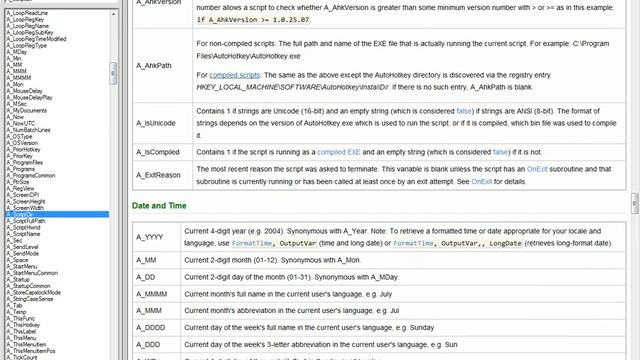Select A_MDay in the index list
The height and width of the screenshot is (360, 640).
point(16,52)
